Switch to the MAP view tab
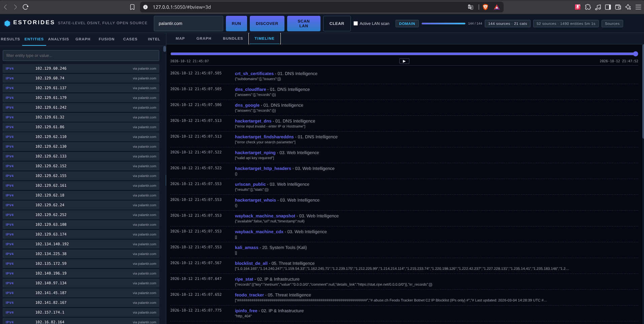Screen dimensions: 644x324 (x=180, y=38)
